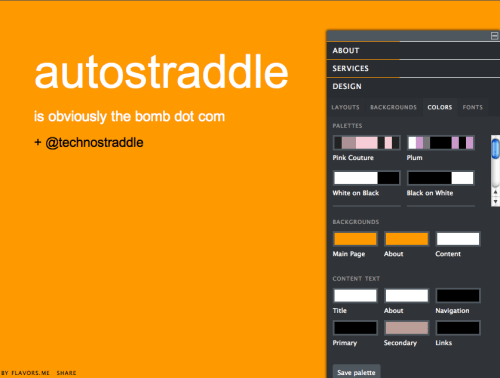Change the Links color swatch
The image size is (500, 378).
[458, 328]
